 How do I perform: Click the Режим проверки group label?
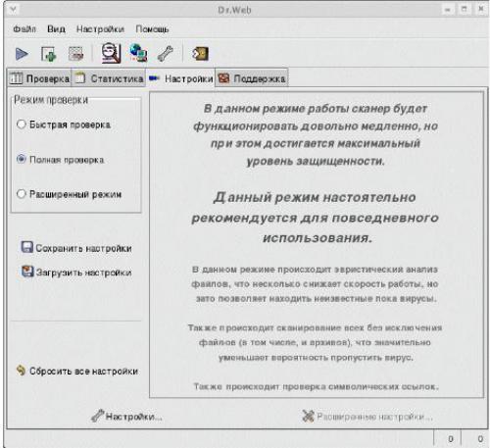pos(51,100)
